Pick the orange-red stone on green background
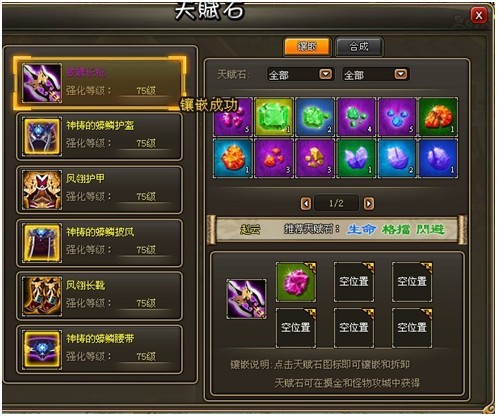Image resolution: width=497 pixels, height=416 pixels. click(x=438, y=117)
